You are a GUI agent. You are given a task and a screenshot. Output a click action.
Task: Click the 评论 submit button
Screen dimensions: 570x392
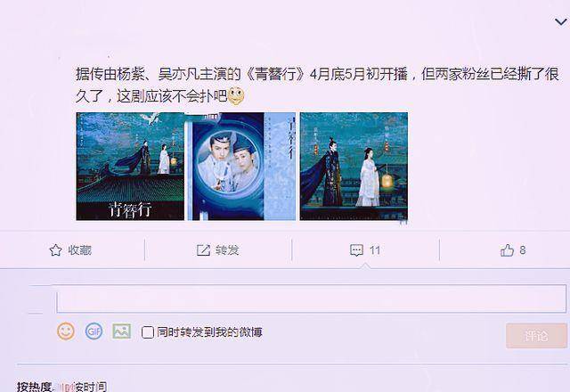point(536,335)
